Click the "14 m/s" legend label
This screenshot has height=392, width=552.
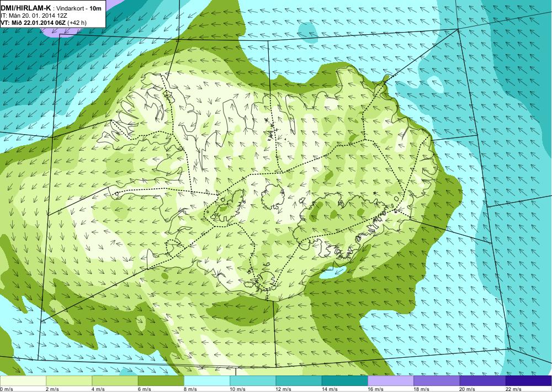(x=330, y=389)
